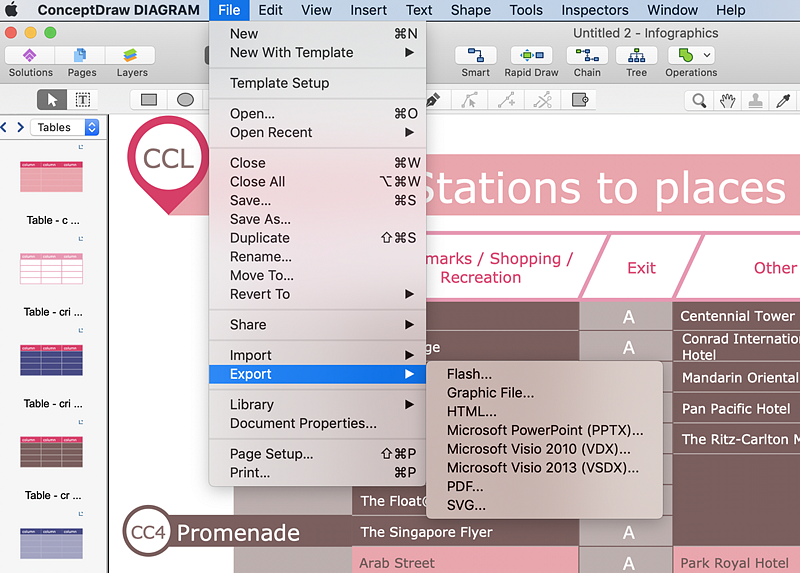The width and height of the screenshot is (800, 573).
Task: Expand the Share submenu
Action: tap(317, 325)
